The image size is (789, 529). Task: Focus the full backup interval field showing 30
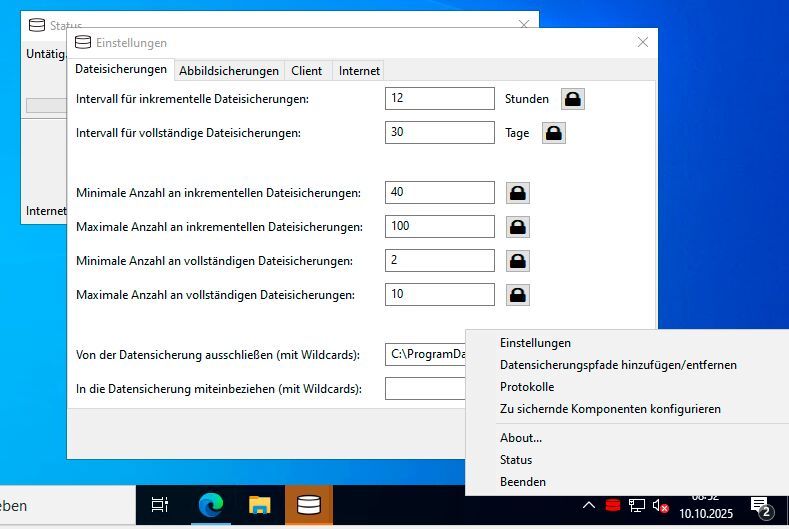[x=440, y=132]
